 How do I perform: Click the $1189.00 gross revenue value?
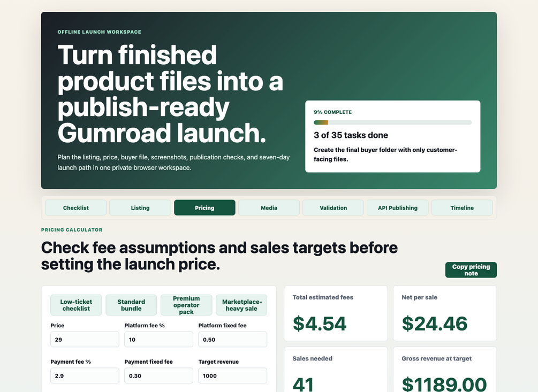pos(444,385)
